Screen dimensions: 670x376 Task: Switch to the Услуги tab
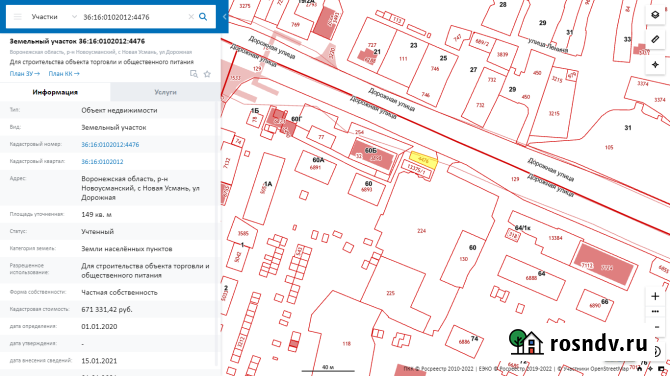point(165,92)
